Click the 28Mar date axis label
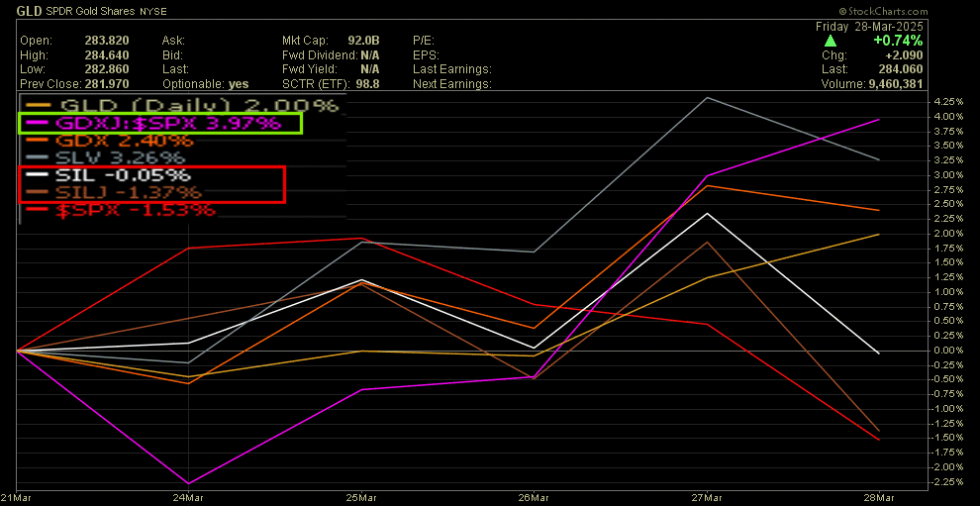The image size is (980, 506). point(879,497)
